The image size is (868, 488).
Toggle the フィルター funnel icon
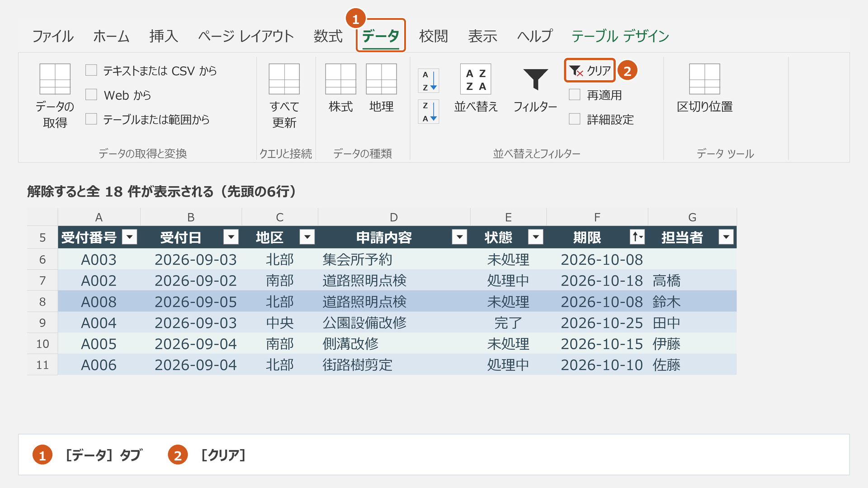point(535,79)
